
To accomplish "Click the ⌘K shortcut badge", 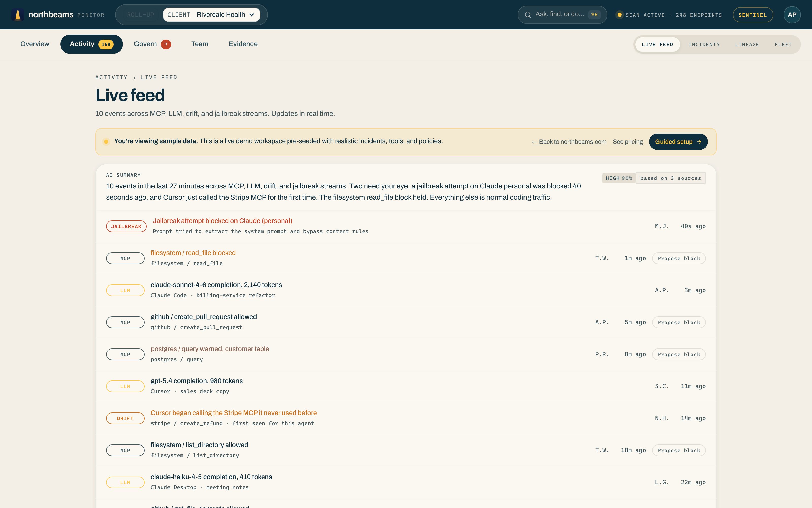I will click(x=594, y=15).
